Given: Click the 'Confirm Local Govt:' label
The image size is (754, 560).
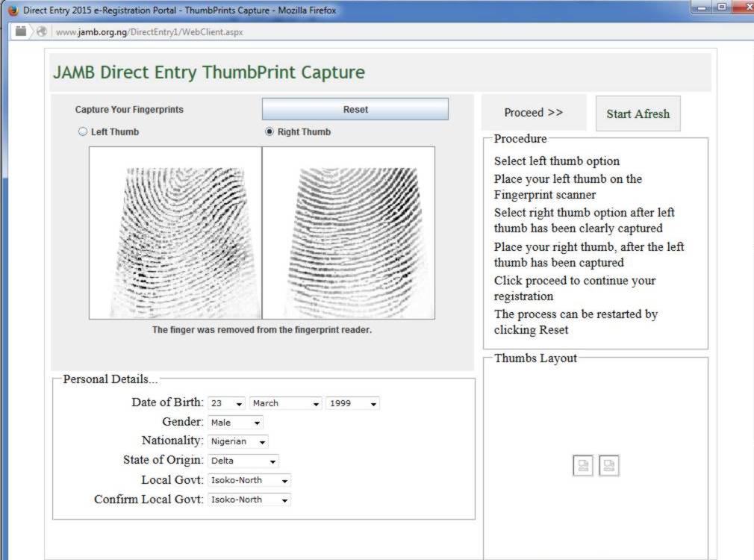Looking at the screenshot, I should (x=149, y=499).
